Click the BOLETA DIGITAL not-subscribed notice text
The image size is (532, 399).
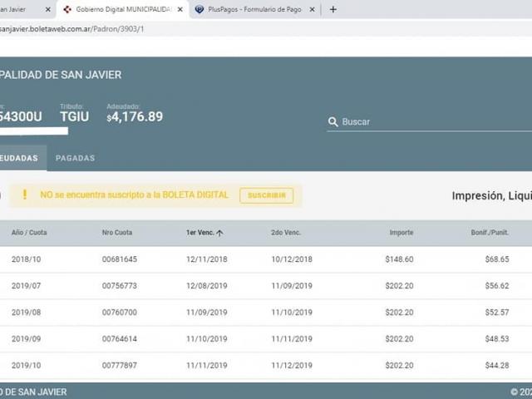[x=134, y=195]
